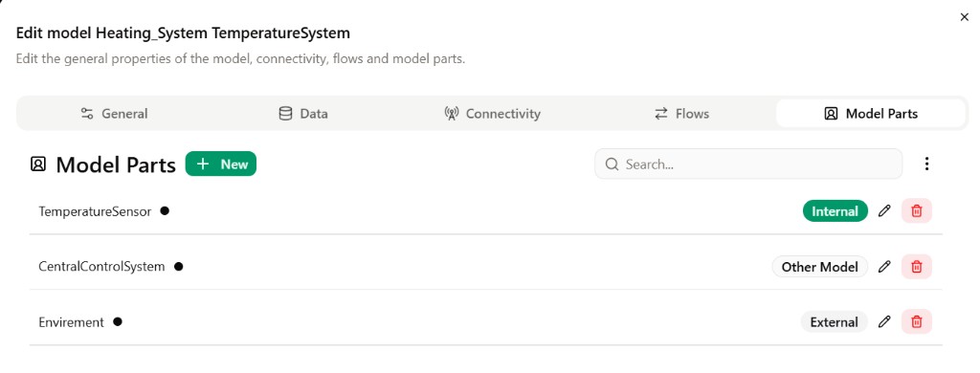Click the External badge for Envirement
980x373 pixels.
(x=834, y=321)
